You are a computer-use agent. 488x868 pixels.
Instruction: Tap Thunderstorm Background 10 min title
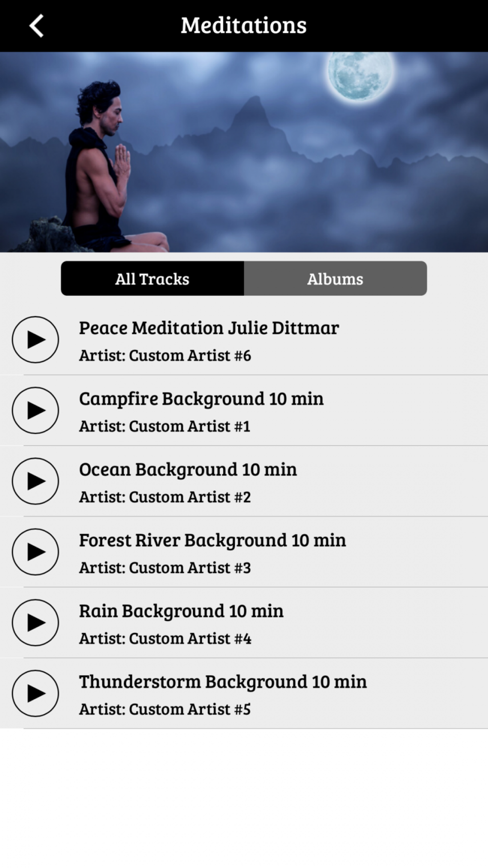coord(223,682)
